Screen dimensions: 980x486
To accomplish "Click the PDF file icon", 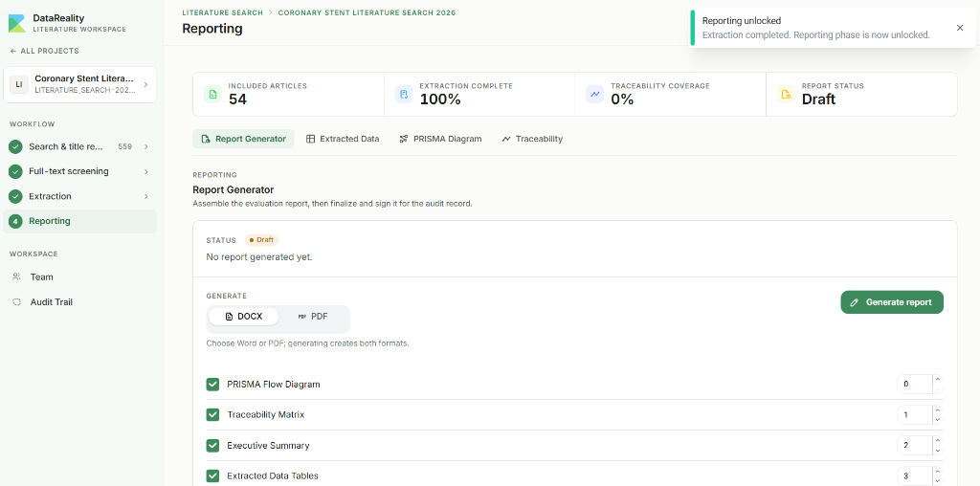I will tap(302, 317).
